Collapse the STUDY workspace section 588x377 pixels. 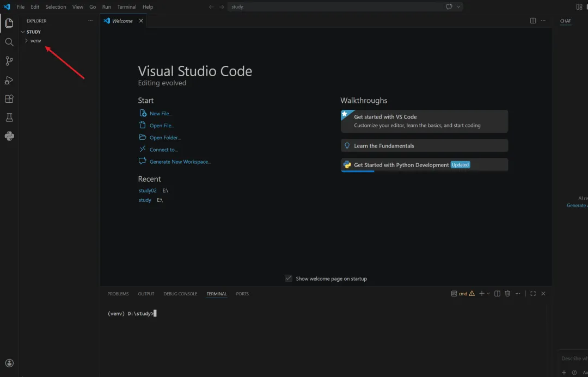point(33,32)
